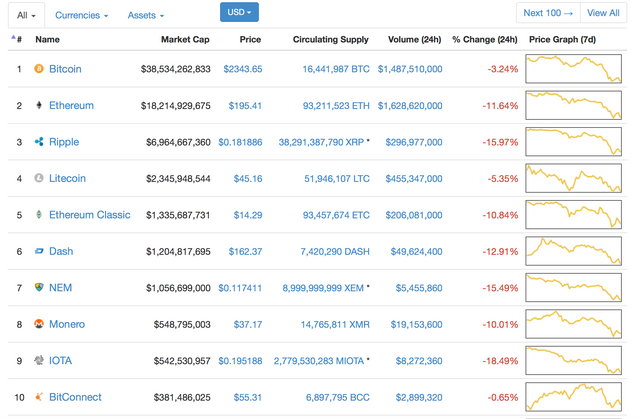Click Monero volume $19,153,600
The height and width of the screenshot is (419, 640).
coord(417,324)
